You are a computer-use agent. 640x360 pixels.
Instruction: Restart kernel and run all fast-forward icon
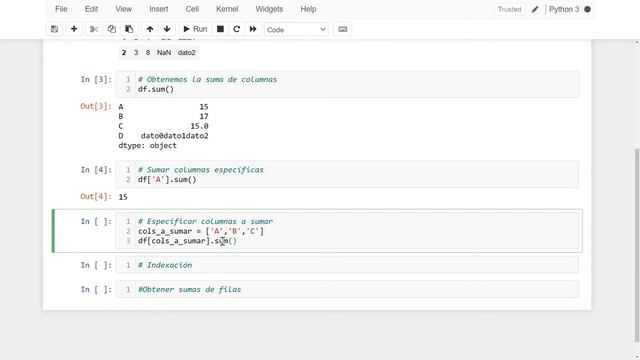tap(253, 29)
